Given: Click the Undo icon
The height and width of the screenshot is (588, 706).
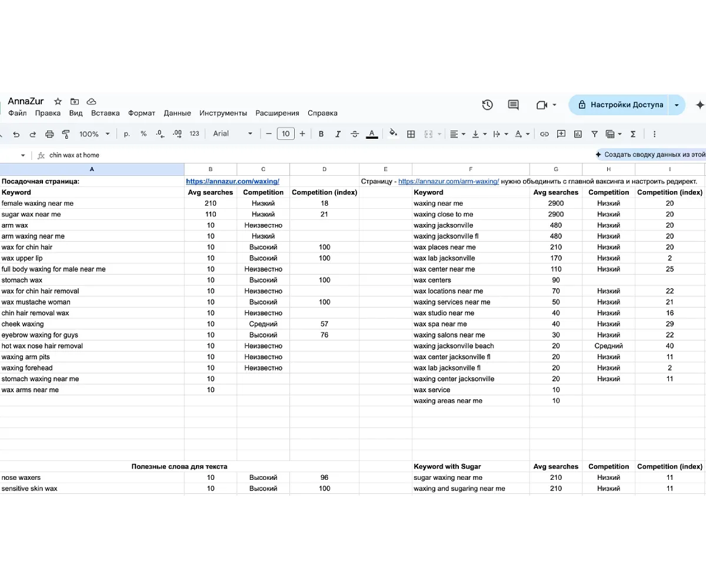Looking at the screenshot, I should pyautogui.click(x=17, y=133).
